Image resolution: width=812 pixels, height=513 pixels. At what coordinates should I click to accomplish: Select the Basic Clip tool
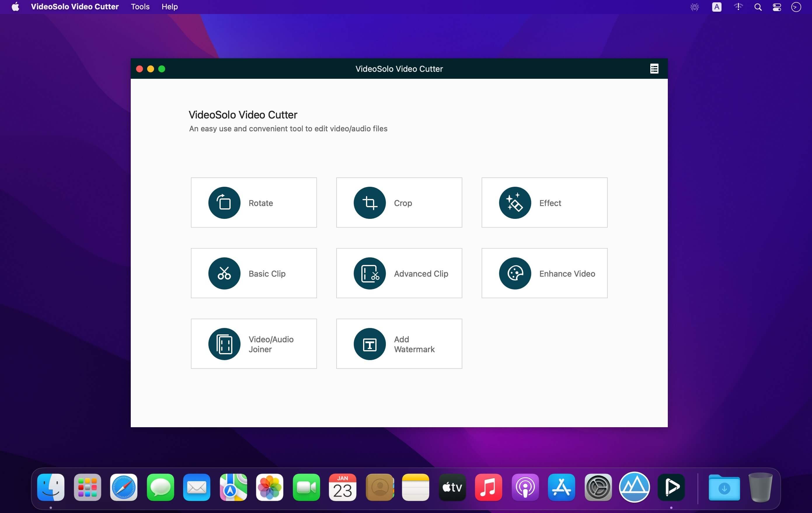pos(254,273)
